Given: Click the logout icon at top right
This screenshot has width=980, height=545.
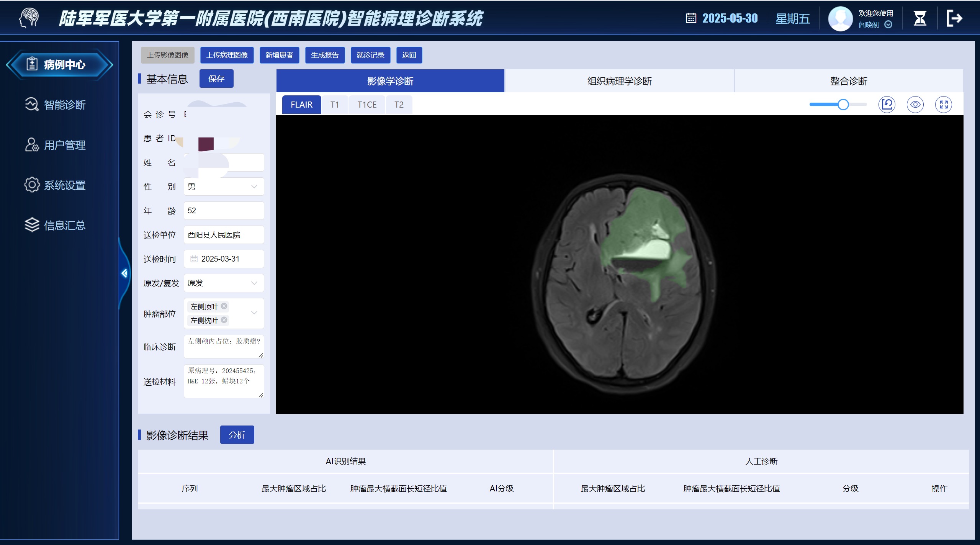Looking at the screenshot, I should pyautogui.click(x=954, y=18).
